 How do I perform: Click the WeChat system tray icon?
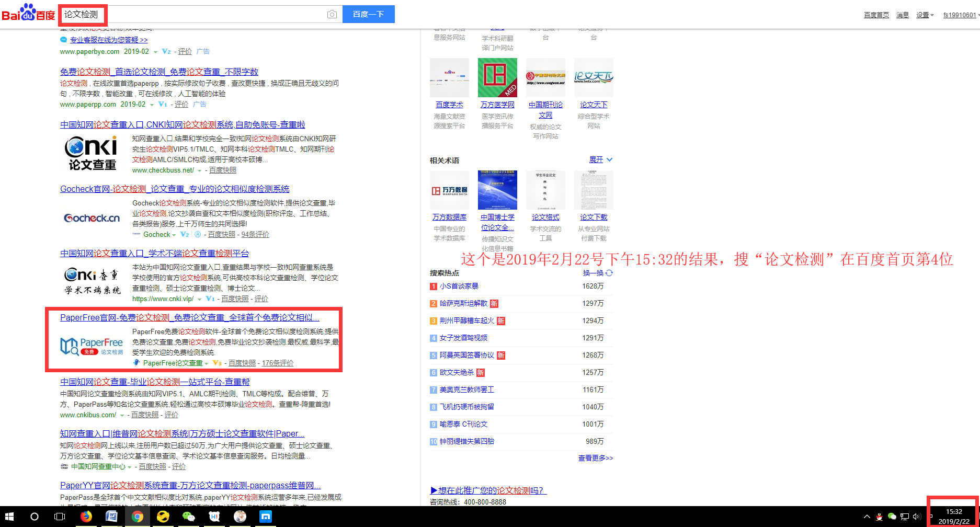pos(892,517)
